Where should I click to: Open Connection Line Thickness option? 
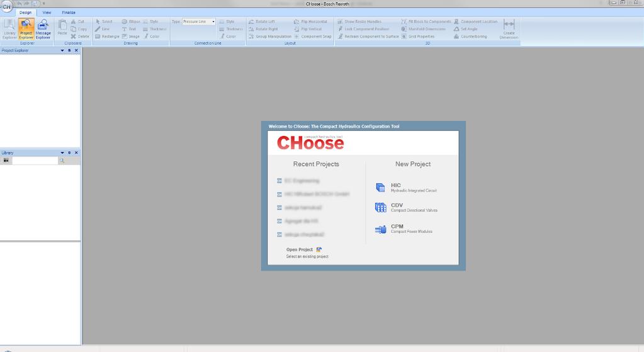pyautogui.click(x=231, y=29)
